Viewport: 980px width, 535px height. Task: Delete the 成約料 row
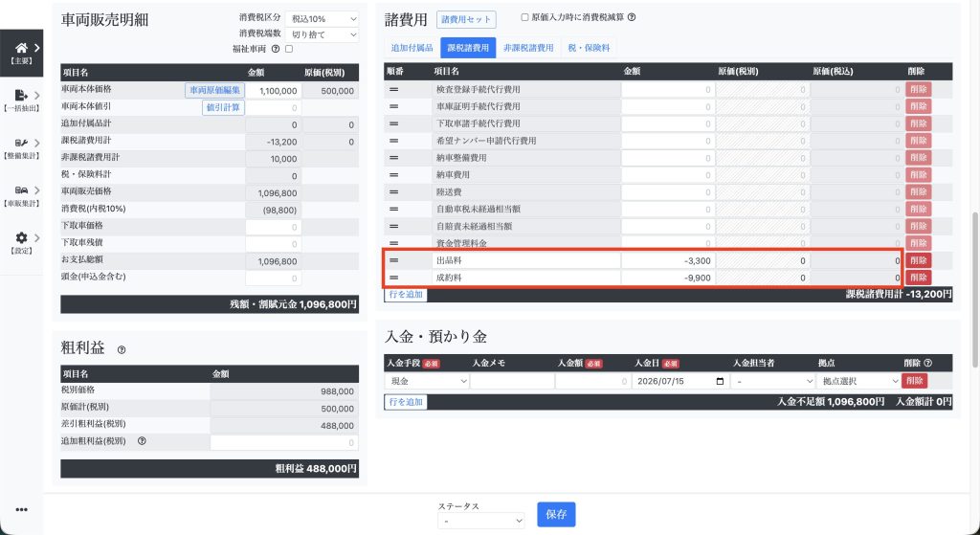click(918, 278)
